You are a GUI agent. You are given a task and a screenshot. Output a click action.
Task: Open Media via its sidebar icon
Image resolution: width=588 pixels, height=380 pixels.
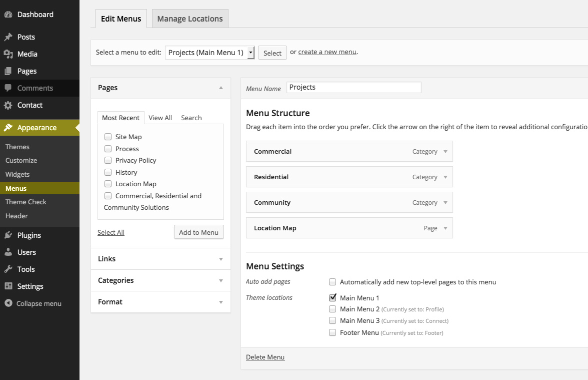click(x=8, y=54)
